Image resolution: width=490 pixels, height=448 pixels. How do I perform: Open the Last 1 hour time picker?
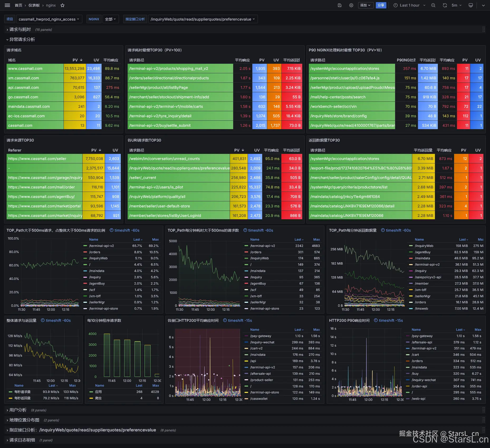pos(409,5)
